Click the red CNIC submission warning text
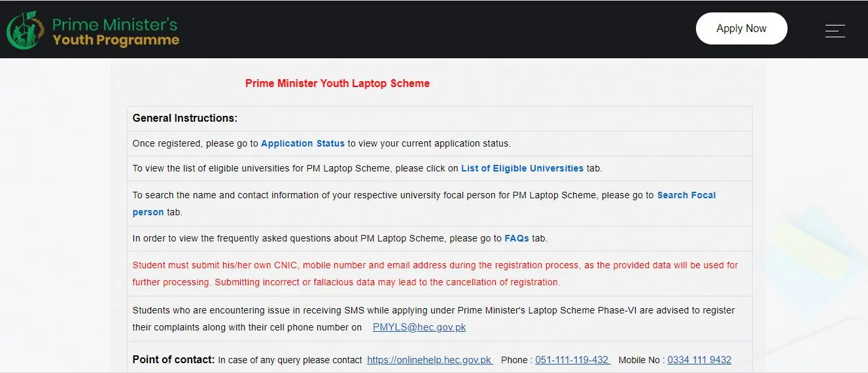This screenshot has width=868, height=373. tap(435, 274)
